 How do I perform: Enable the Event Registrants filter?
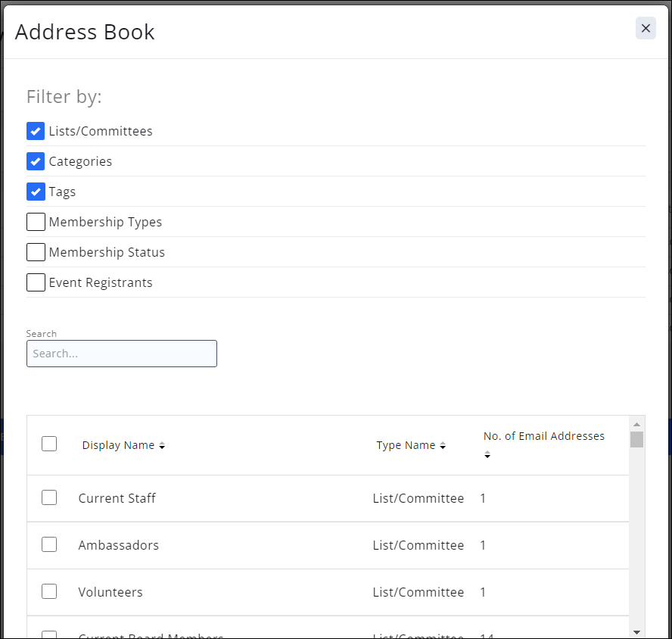(x=36, y=282)
